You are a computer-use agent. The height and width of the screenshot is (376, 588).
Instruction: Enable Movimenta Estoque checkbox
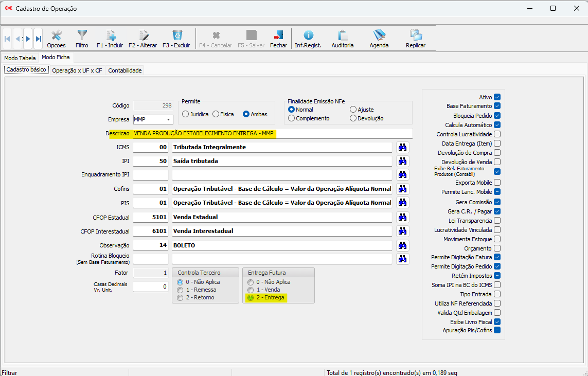point(497,239)
